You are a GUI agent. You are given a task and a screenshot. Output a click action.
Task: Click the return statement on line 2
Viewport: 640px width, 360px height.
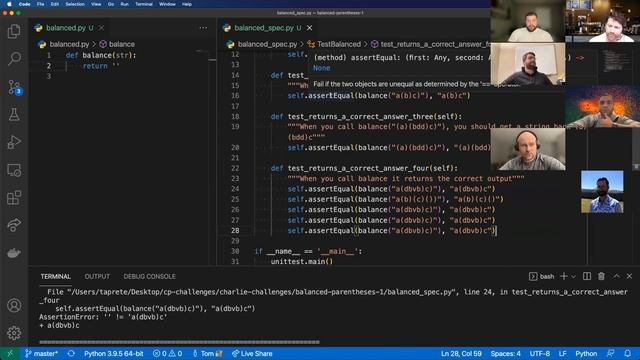(100, 66)
